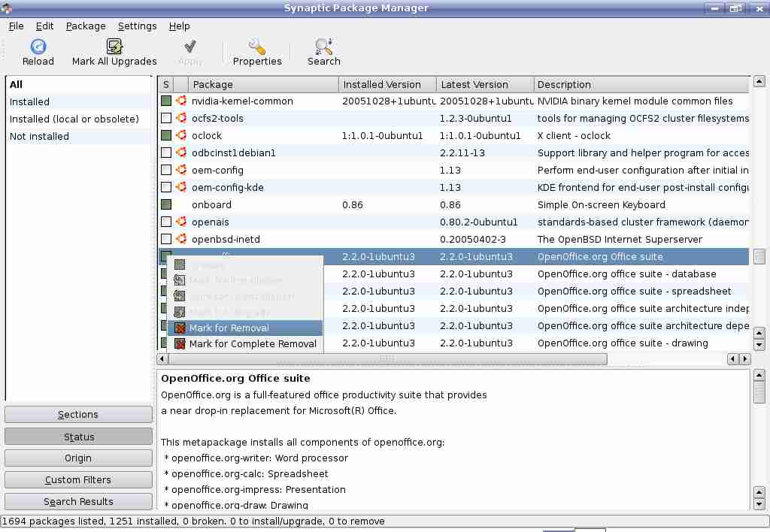Click the Ubuntu logo icon next to ocfs2-tools
770x532 pixels.
point(181,118)
